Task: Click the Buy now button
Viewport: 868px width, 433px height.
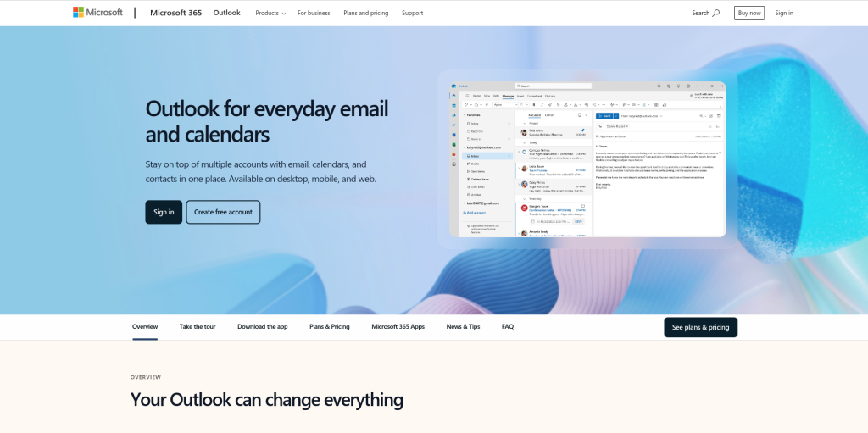Action: (748, 13)
